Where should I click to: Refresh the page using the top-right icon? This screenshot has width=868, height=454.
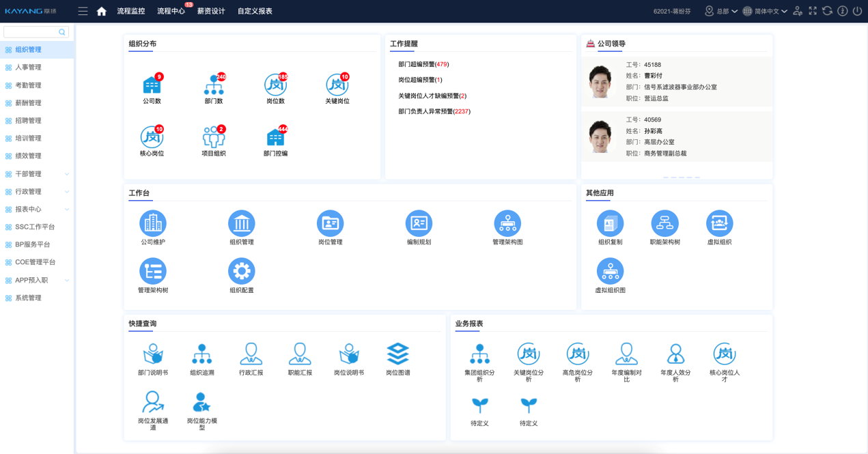[x=827, y=11]
